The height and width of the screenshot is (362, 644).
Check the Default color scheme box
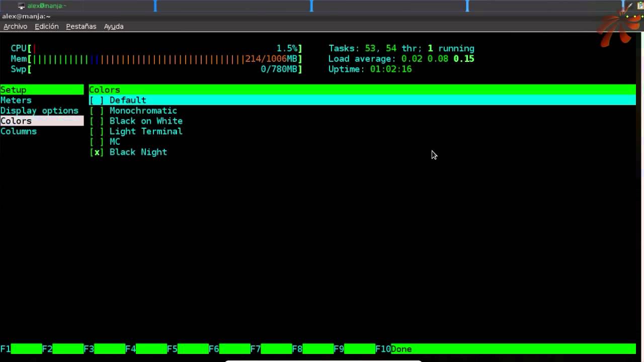point(97,100)
